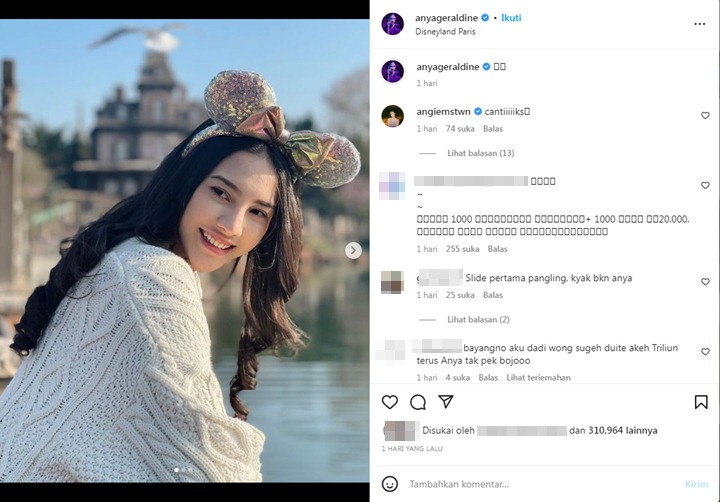Image resolution: width=720 pixels, height=502 pixels.
Task: Reply to the 255 suka comment
Action: click(x=497, y=249)
